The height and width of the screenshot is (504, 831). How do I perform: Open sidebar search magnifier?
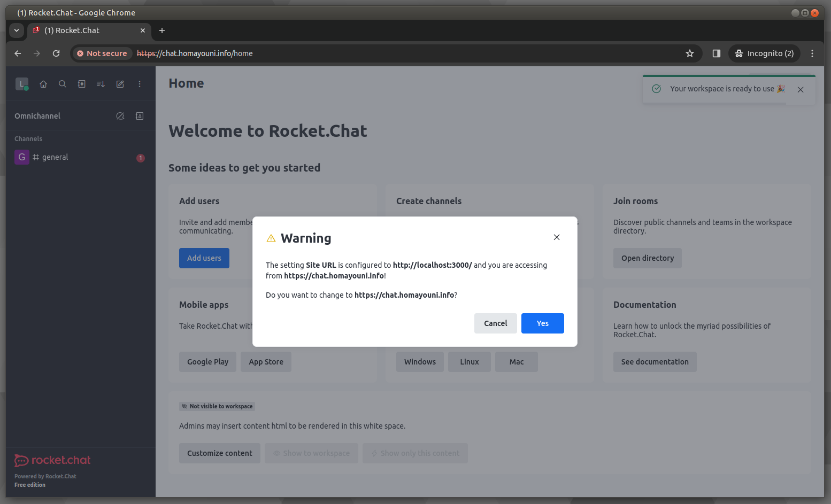63,84
